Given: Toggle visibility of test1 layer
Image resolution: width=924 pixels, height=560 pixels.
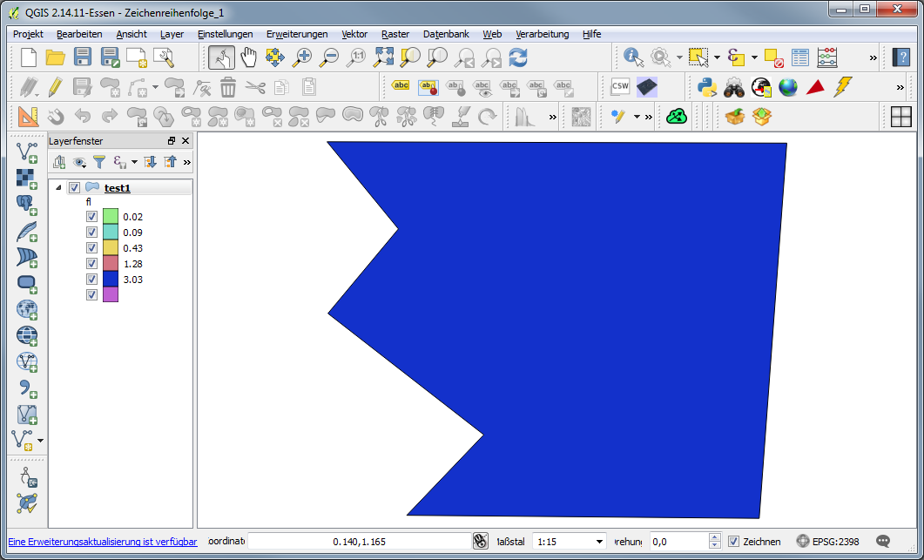Looking at the screenshot, I should tap(74, 188).
